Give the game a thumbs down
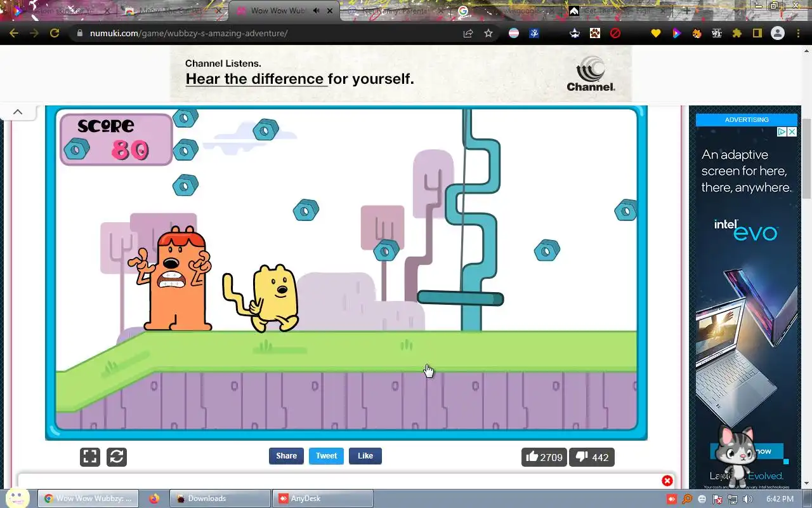Image resolution: width=812 pixels, height=508 pixels. pyautogui.click(x=592, y=457)
